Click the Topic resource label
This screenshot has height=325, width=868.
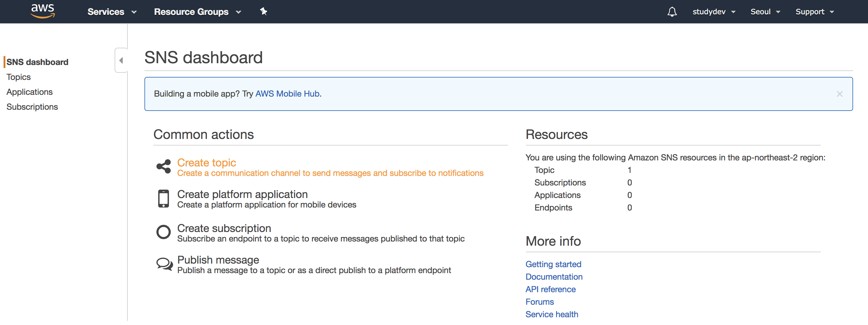click(544, 170)
